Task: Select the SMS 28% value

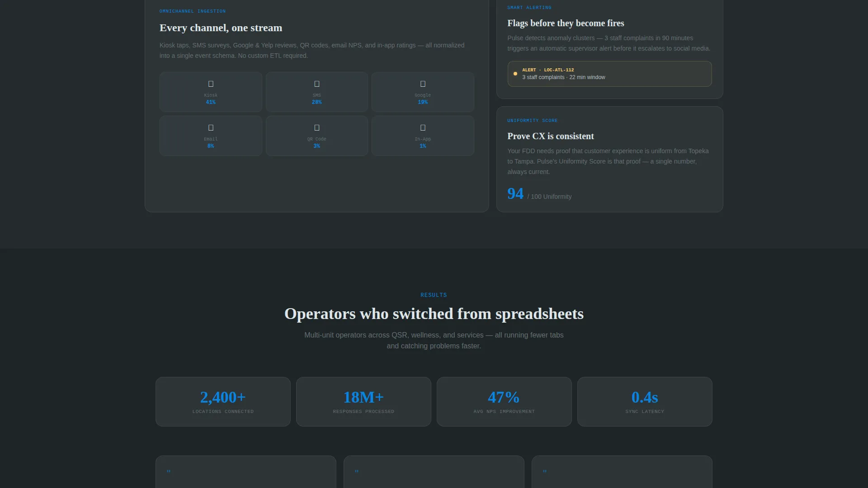Action: [x=317, y=103]
